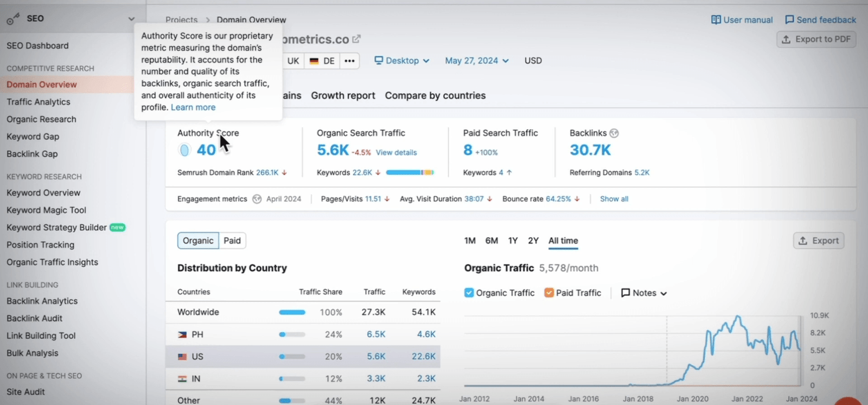
Task: Select the 1Y time range
Action: coord(513,241)
